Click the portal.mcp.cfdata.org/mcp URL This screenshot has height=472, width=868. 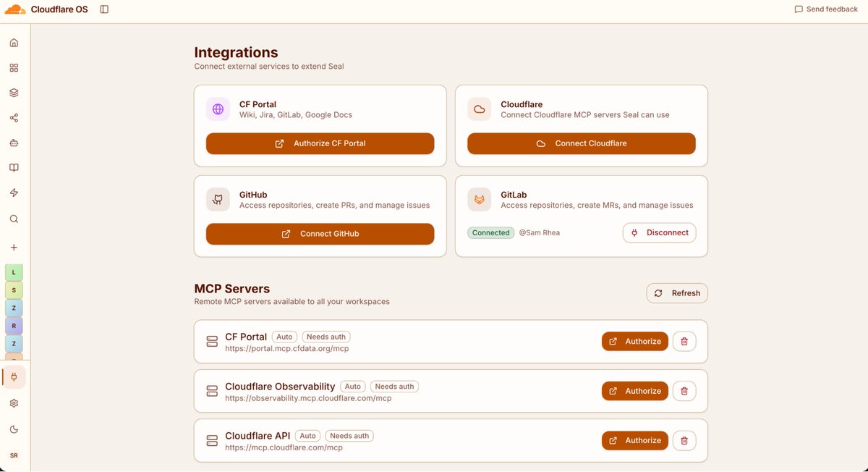tap(287, 349)
